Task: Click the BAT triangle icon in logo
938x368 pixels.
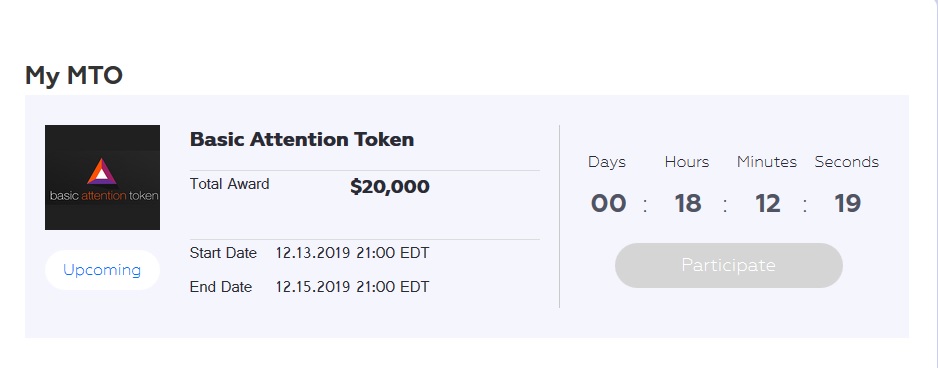Action: point(102,172)
